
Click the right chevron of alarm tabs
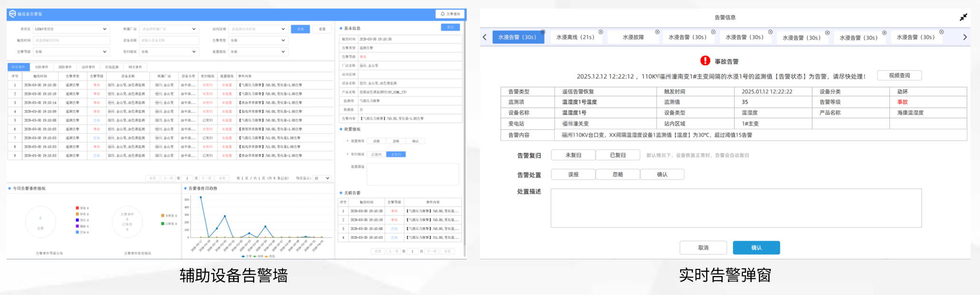pyautogui.click(x=965, y=37)
